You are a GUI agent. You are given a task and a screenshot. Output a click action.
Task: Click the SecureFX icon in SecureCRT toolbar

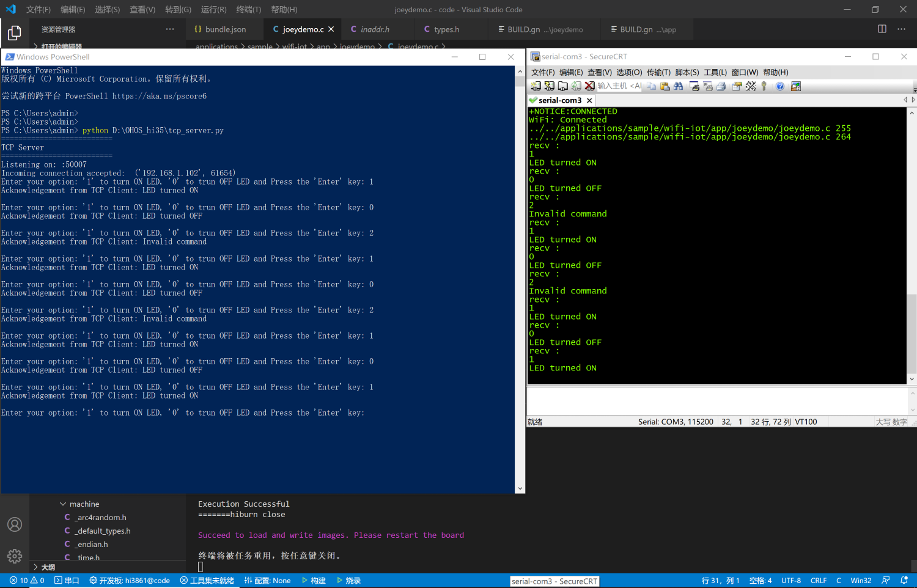[796, 86]
